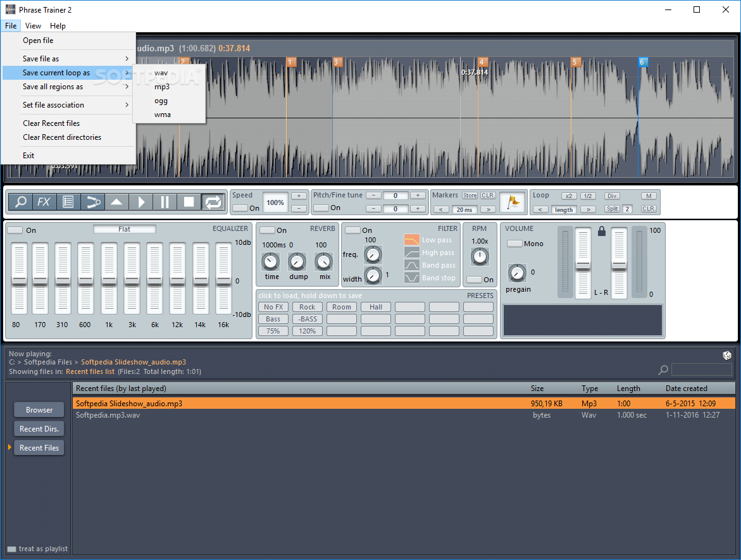Click orange marker 1 on waveform

click(x=292, y=62)
